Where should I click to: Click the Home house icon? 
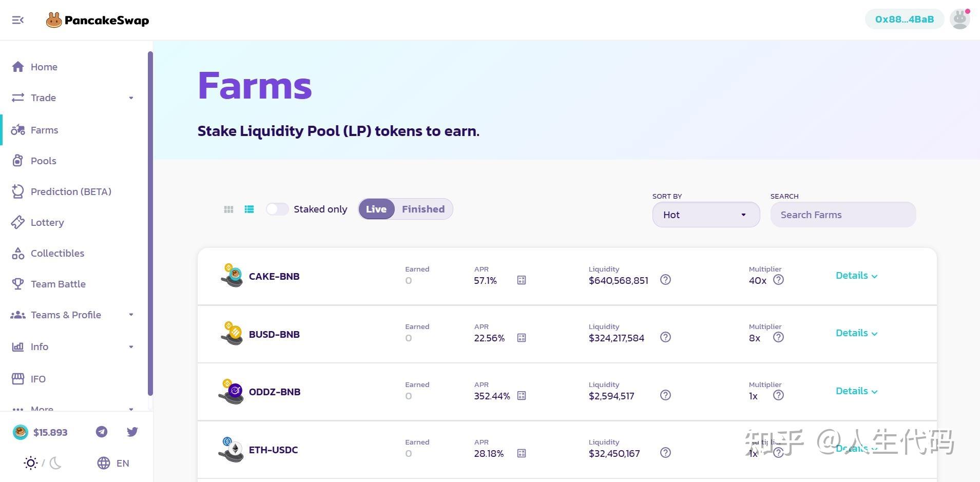pyautogui.click(x=18, y=67)
